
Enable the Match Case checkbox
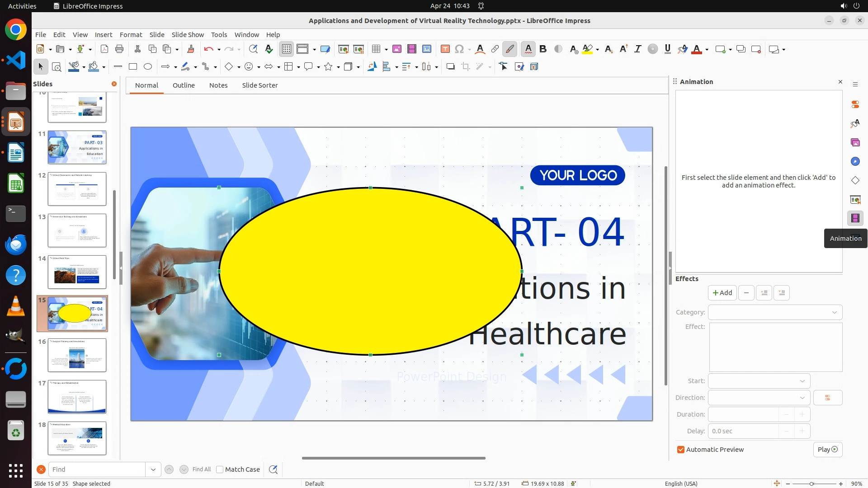(220, 469)
